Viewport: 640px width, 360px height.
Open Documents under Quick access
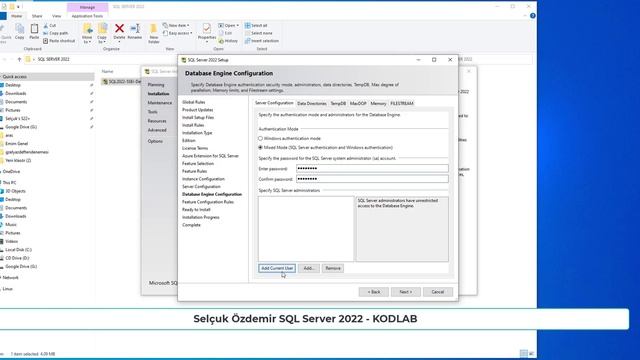pyautogui.click(x=16, y=102)
